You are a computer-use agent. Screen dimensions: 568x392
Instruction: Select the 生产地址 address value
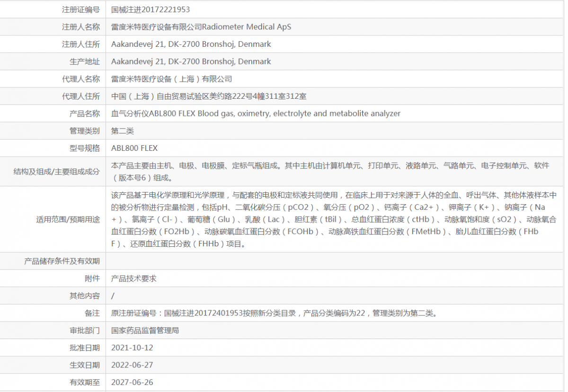191,61
